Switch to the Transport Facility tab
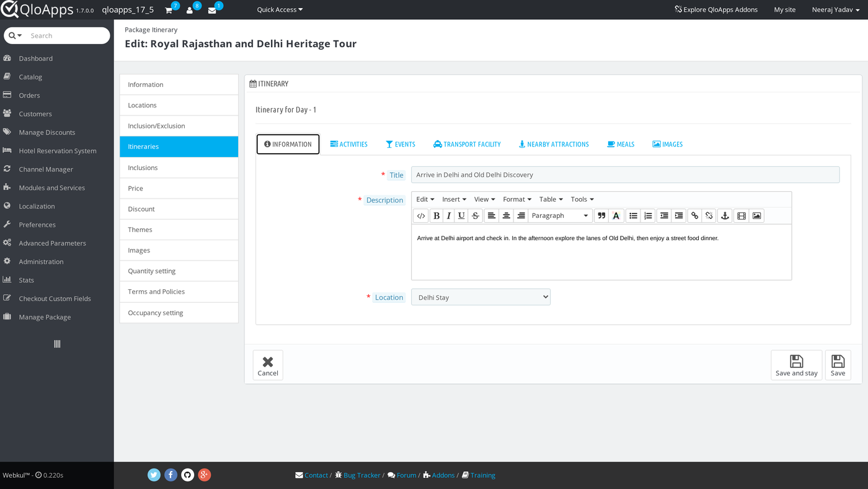Viewport: 868px width, 489px height. [x=467, y=144]
